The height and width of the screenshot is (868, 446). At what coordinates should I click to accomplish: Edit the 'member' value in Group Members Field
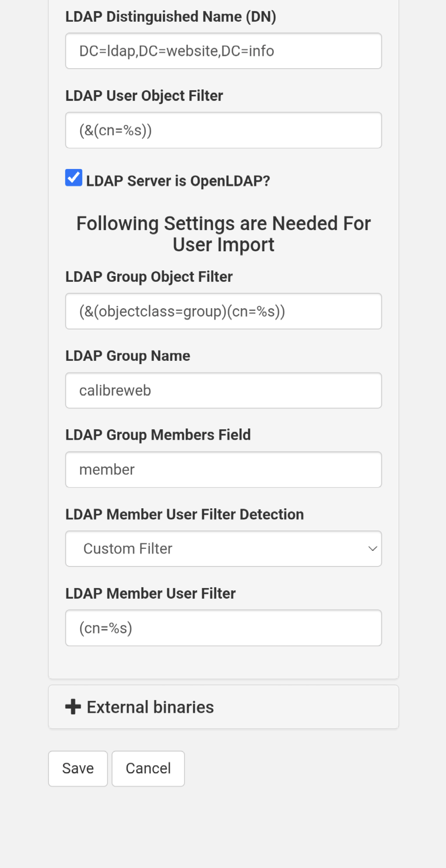223,469
